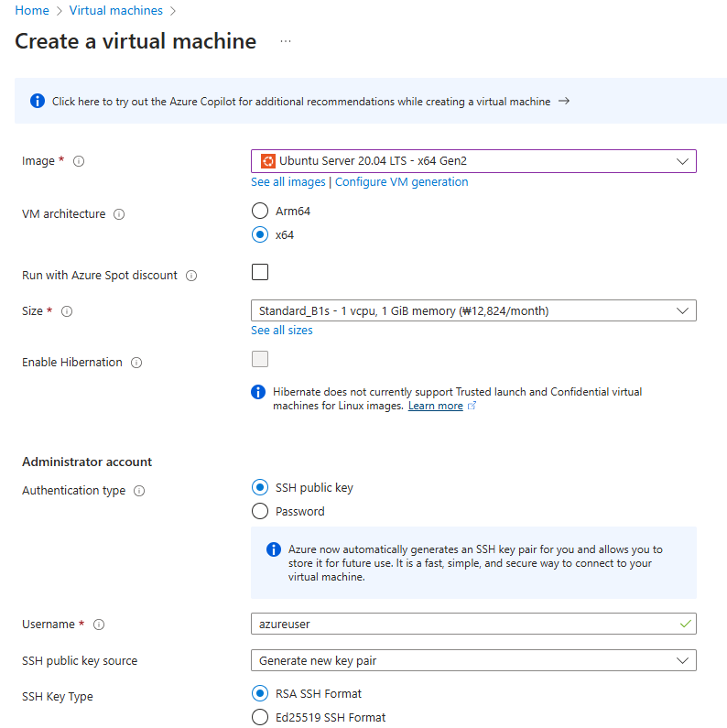Image resolution: width=727 pixels, height=728 pixels.
Task: Select the x64 architecture option
Action: tap(260, 234)
